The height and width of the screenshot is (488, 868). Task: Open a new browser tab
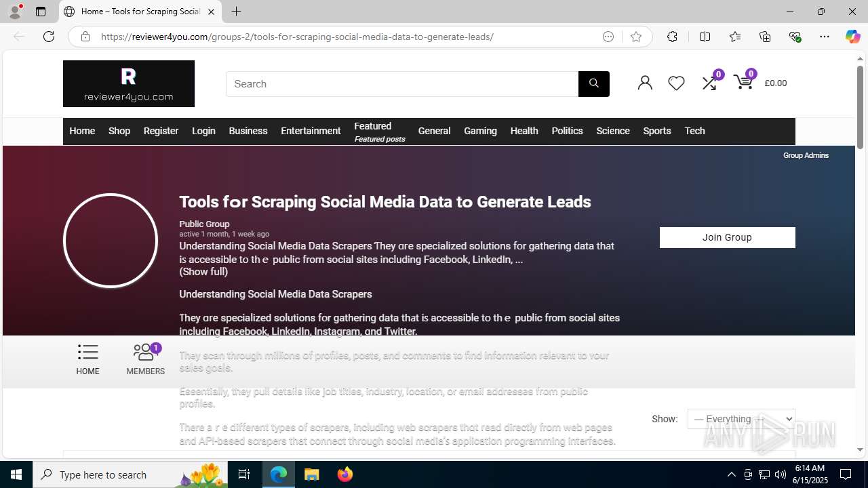236,12
